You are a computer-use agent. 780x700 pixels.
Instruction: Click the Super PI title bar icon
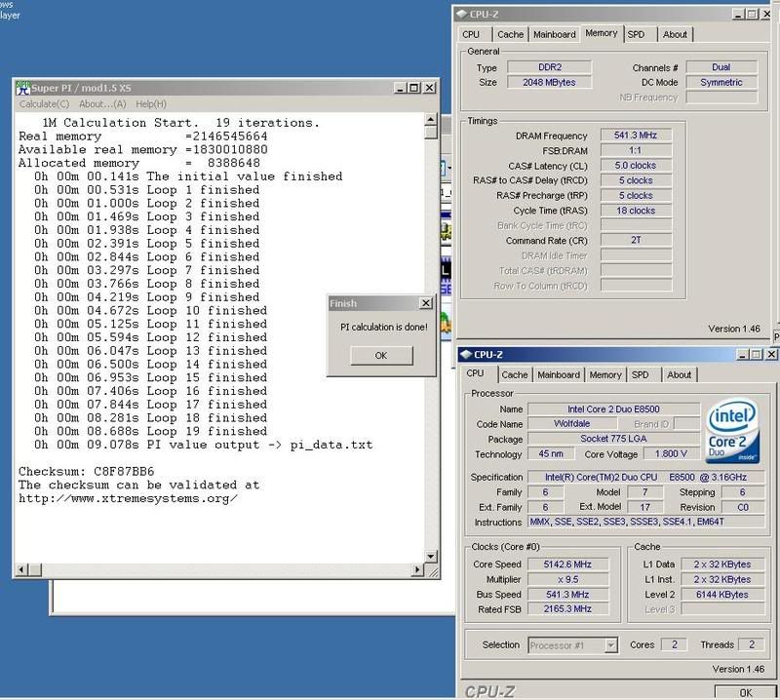click(23, 88)
